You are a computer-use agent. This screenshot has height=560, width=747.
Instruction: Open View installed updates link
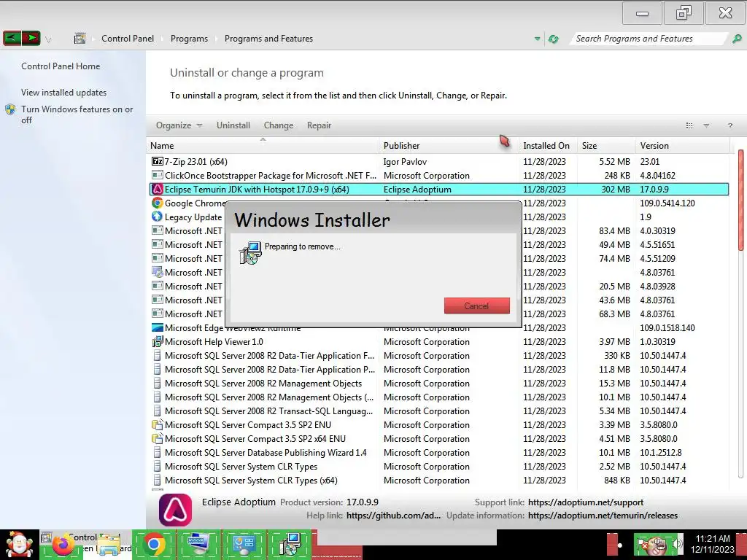64,93
